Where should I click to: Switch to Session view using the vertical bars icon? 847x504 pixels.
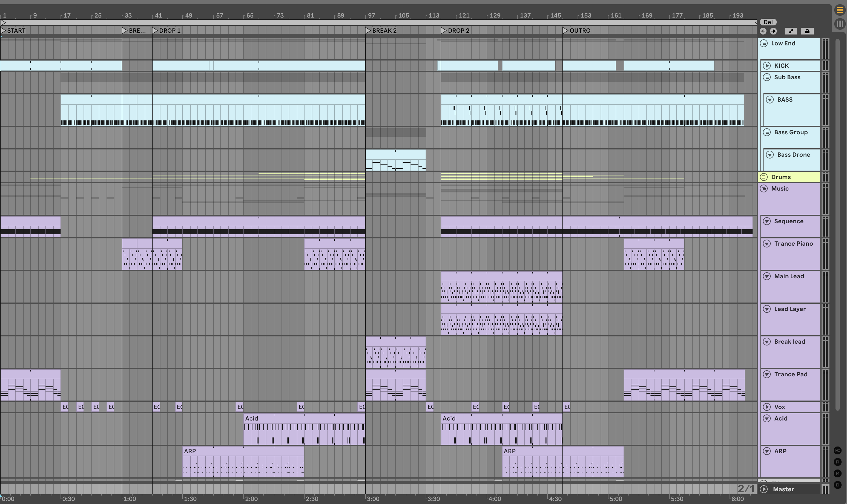(839, 24)
